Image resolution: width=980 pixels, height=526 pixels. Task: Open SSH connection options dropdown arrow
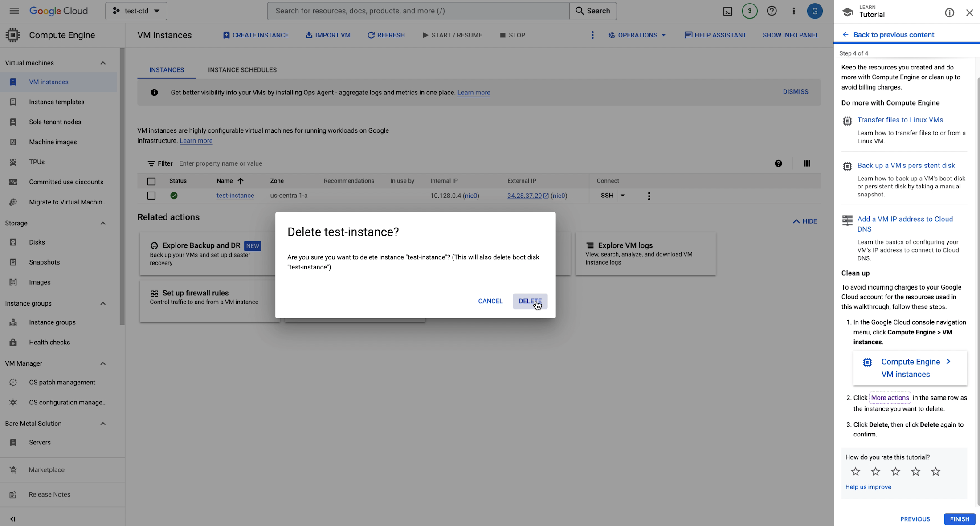(x=622, y=196)
